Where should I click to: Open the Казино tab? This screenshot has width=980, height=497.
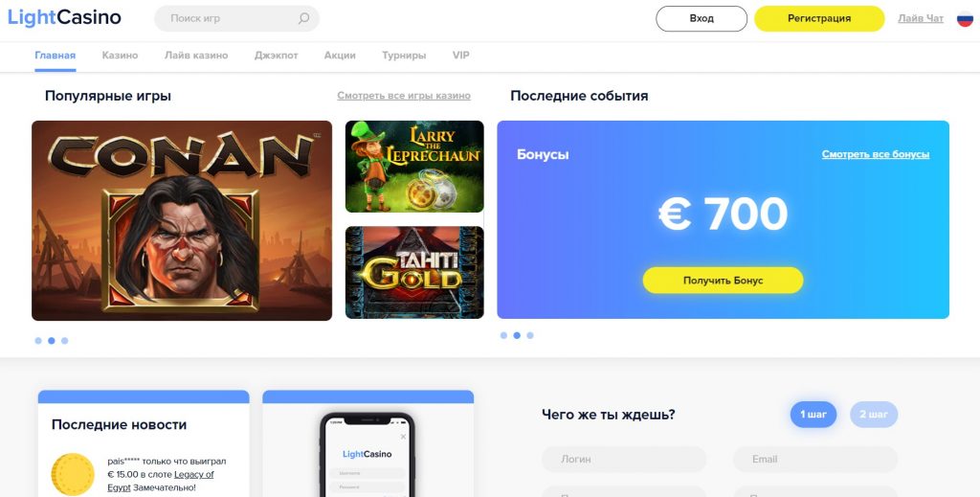(x=120, y=55)
